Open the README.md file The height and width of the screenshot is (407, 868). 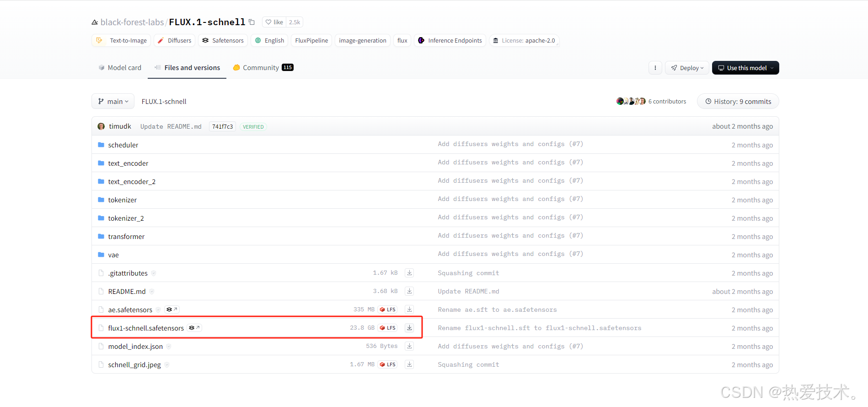(127, 291)
